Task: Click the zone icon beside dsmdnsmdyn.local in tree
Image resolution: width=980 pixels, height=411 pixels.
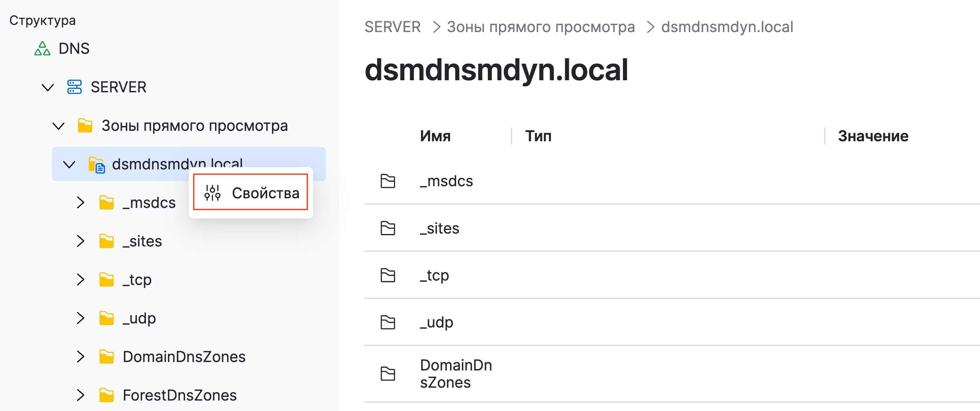Action: [97, 165]
